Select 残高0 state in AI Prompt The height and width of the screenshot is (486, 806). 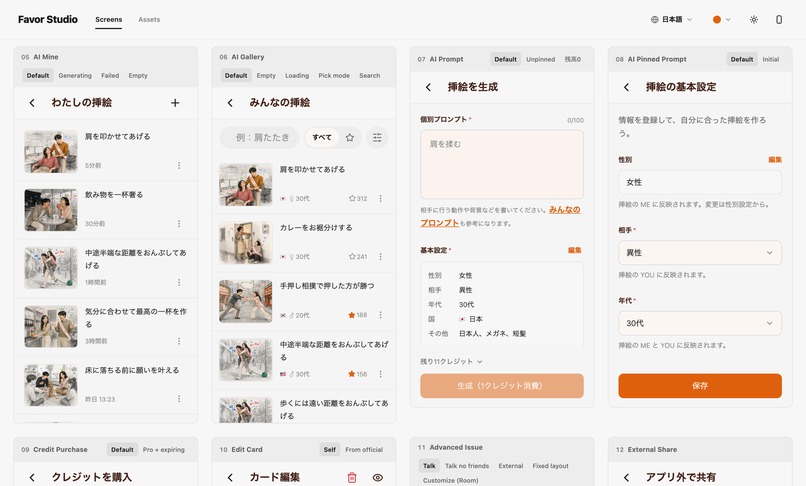tap(573, 60)
